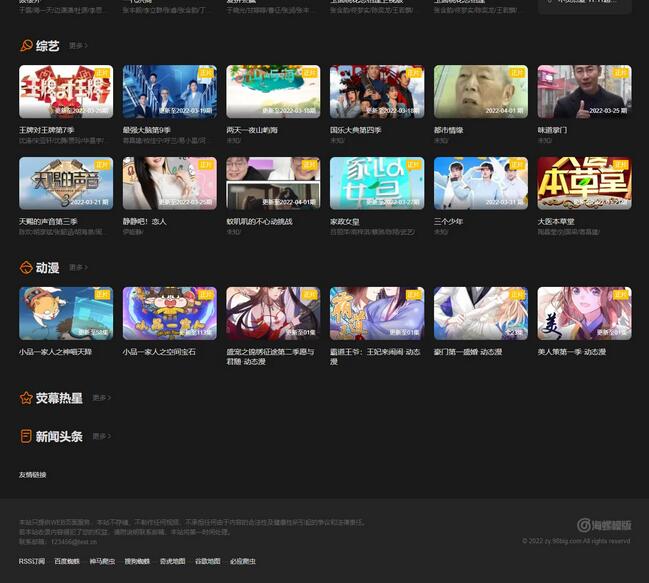
Task: Click the 家政女皇 title text
Action: coord(344,222)
